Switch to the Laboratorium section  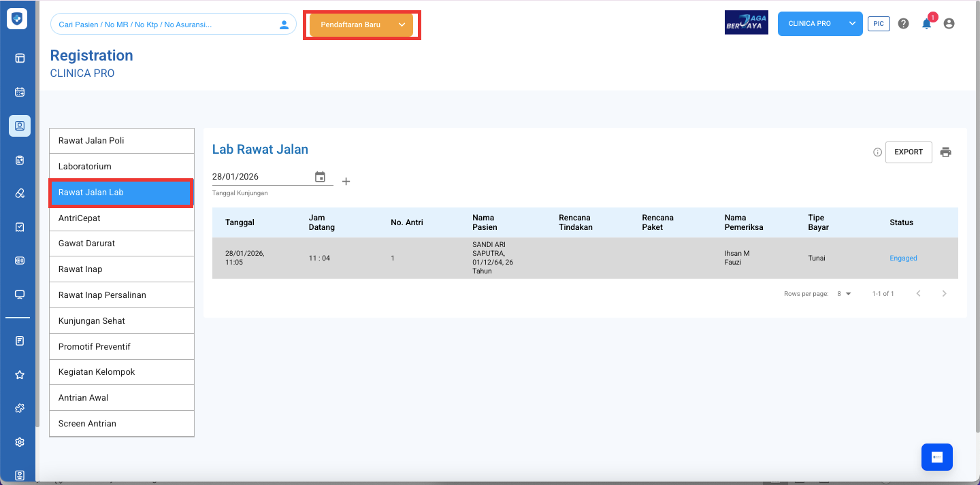(122, 167)
